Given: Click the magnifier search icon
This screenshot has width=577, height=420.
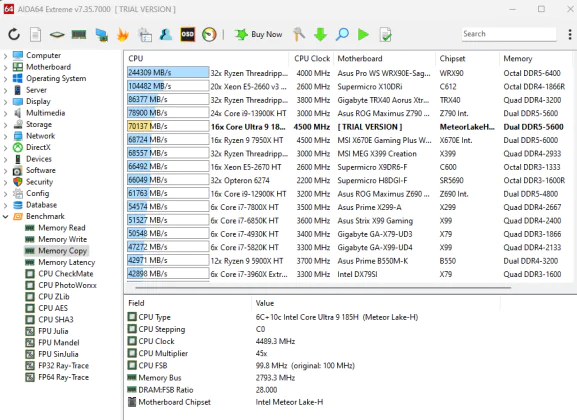Looking at the screenshot, I should click(342, 35).
